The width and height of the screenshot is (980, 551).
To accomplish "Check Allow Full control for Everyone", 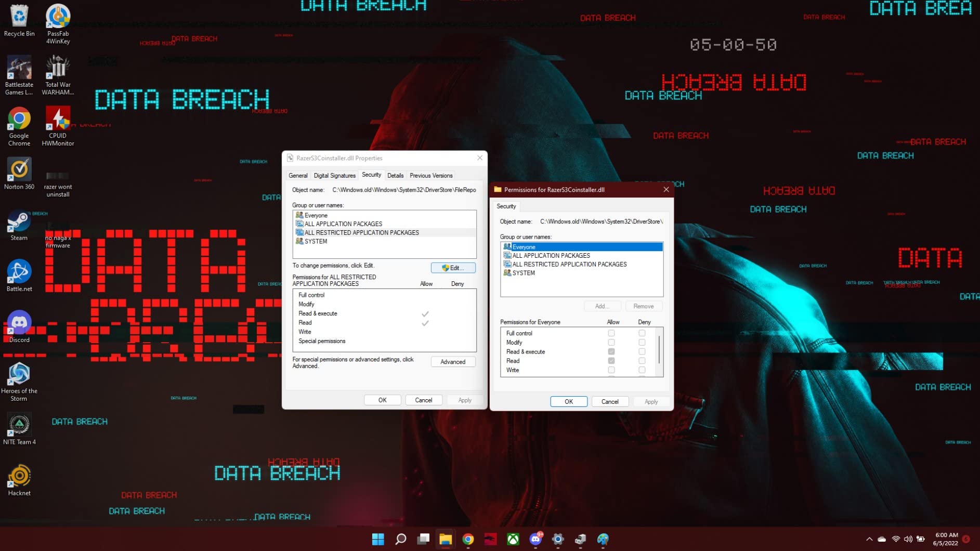I will point(611,333).
